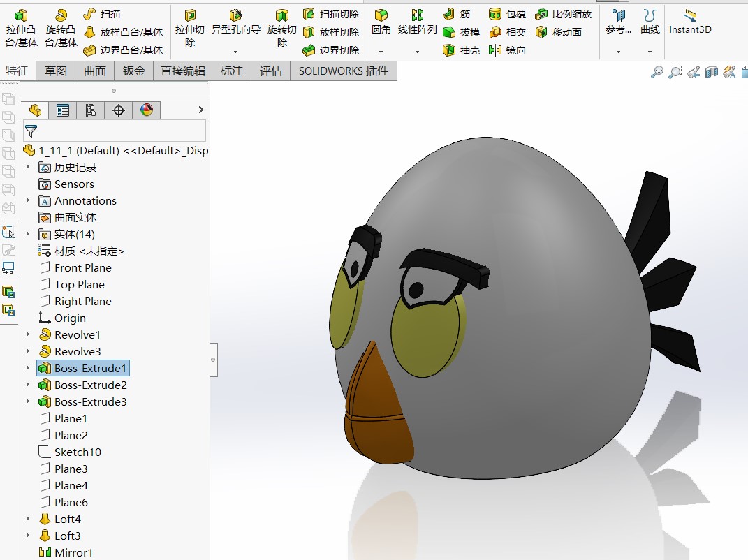Viewport: 748px width, 560px height.
Task: Select Top Plane in the tree
Action: [71, 284]
